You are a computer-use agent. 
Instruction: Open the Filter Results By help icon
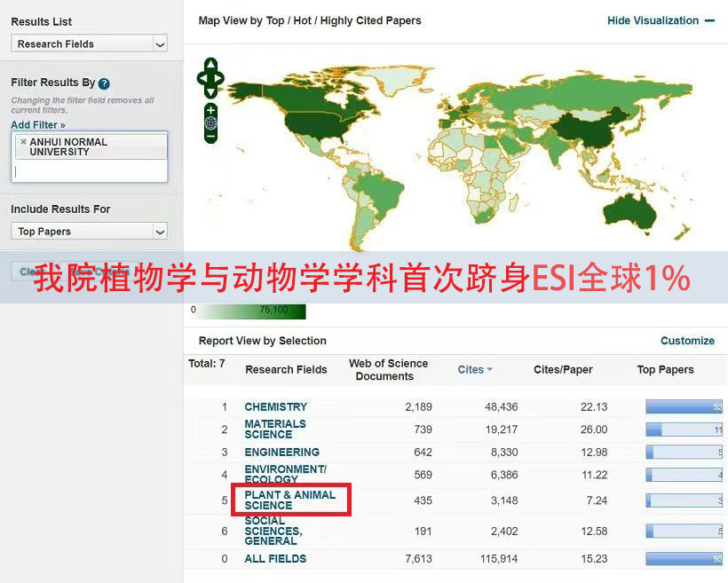pyautogui.click(x=104, y=83)
